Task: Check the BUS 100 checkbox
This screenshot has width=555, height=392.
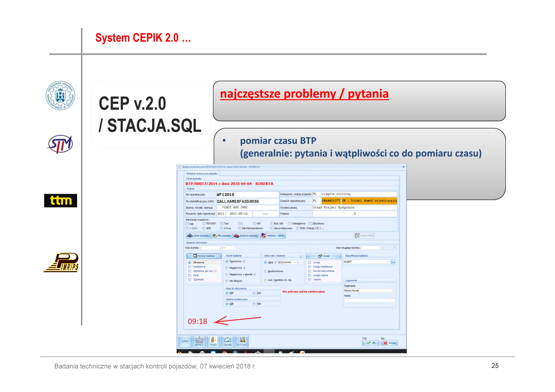Action: click(272, 224)
